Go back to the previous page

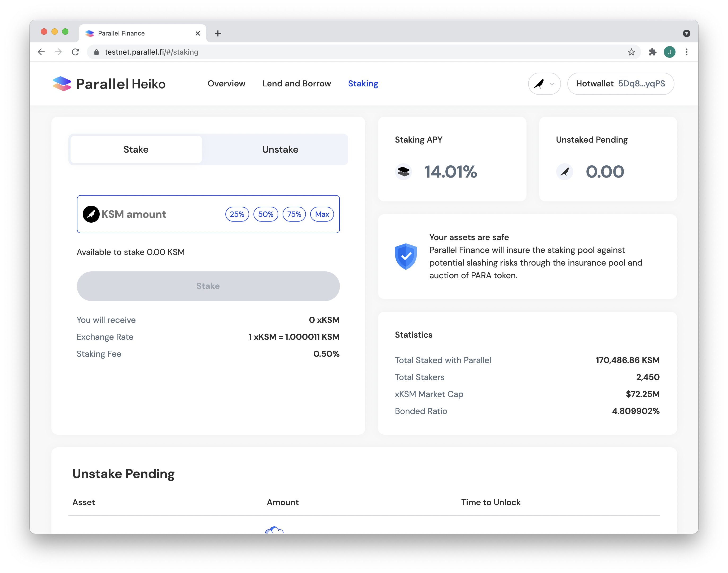click(x=41, y=52)
